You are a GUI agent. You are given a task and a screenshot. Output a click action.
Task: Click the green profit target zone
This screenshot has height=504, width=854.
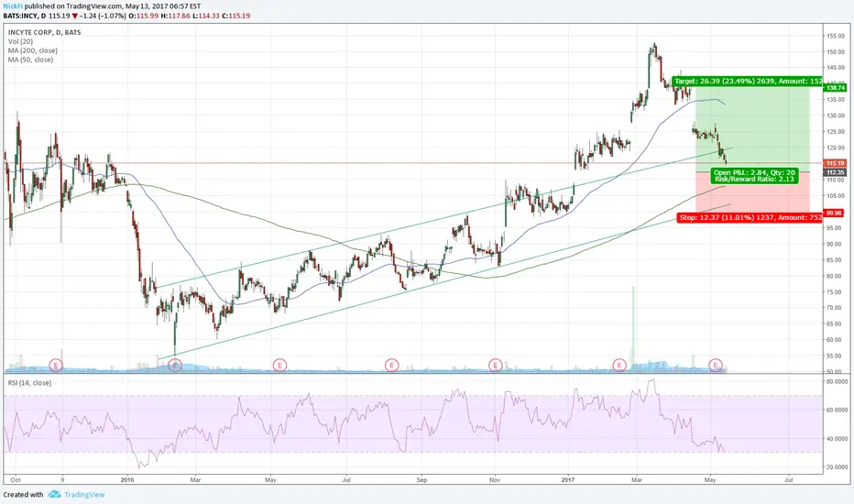[752, 128]
